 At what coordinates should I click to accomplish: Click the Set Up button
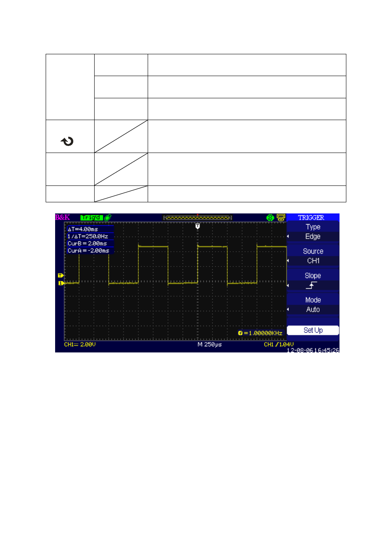(313, 330)
